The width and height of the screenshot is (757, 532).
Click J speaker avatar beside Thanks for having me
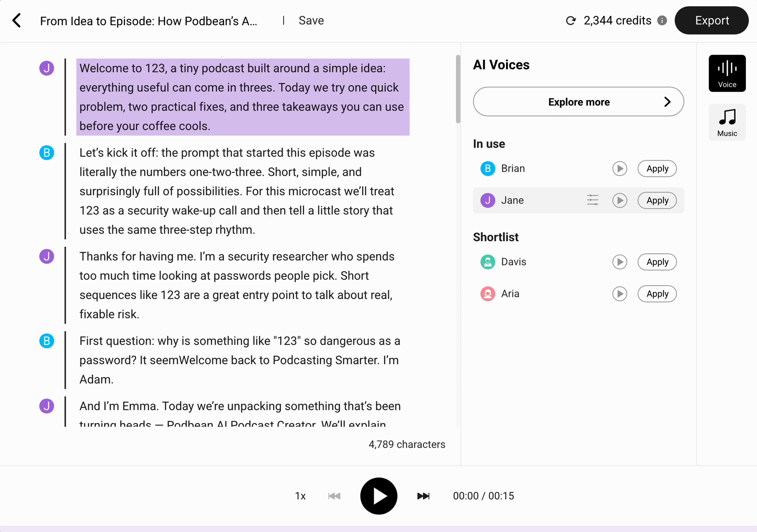(x=47, y=256)
